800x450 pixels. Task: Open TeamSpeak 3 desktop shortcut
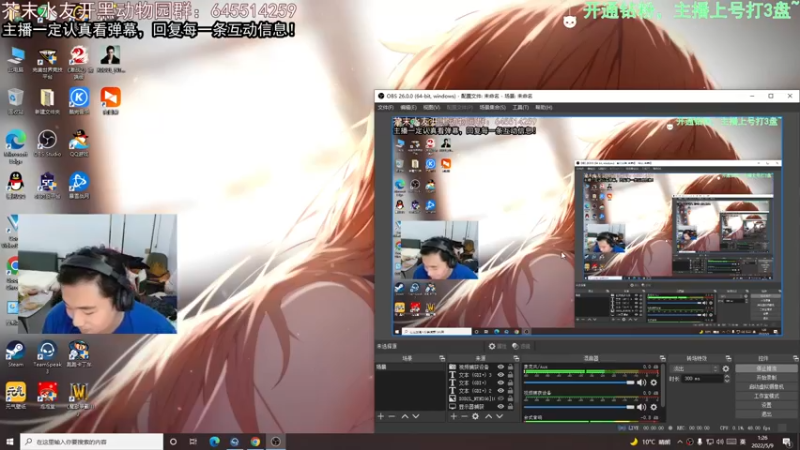click(47, 357)
